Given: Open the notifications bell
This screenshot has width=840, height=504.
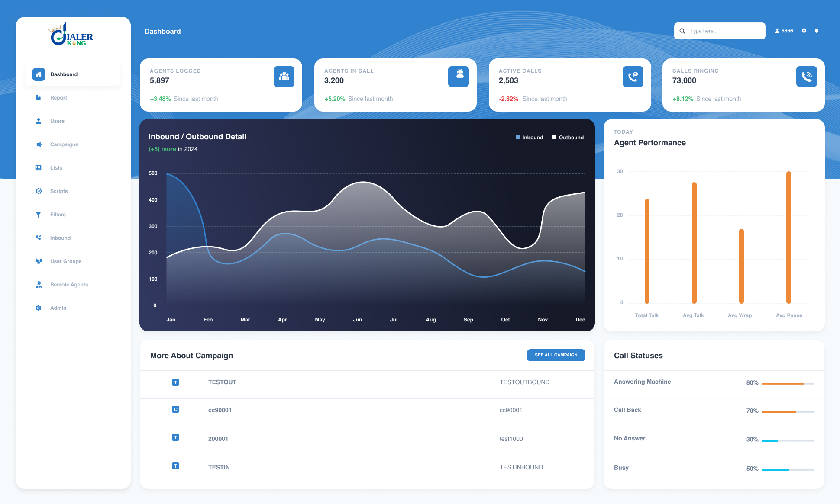Looking at the screenshot, I should tap(817, 31).
